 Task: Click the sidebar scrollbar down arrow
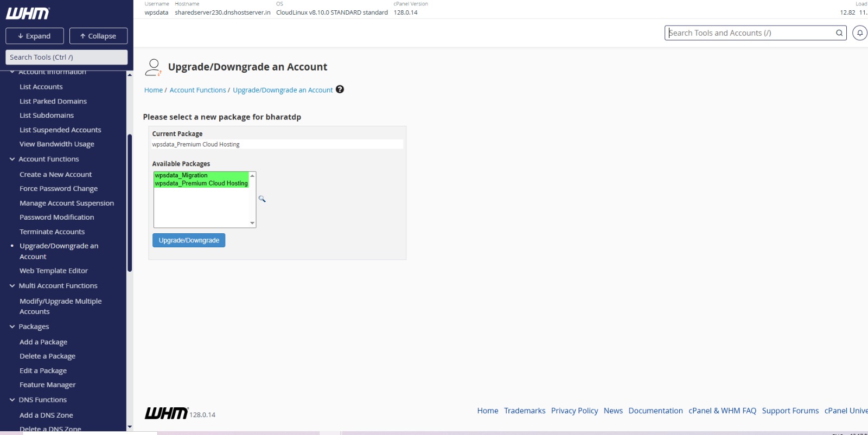tap(130, 427)
